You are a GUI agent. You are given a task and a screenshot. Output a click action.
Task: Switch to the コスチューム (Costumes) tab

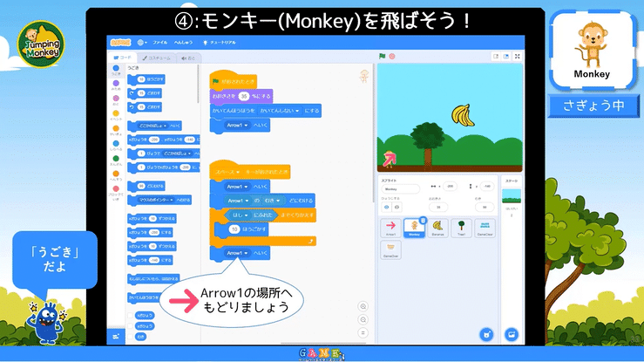tap(156, 58)
